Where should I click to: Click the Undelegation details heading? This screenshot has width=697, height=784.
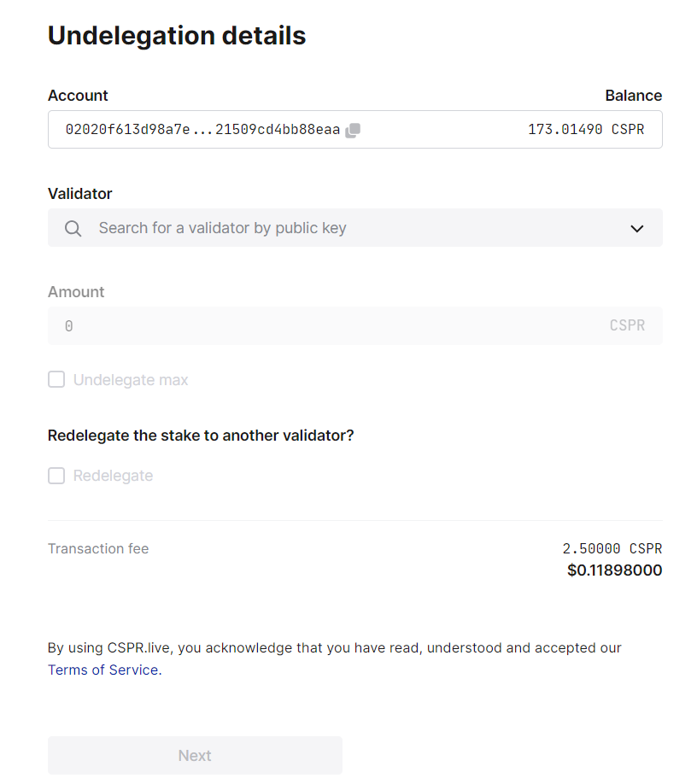click(177, 36)
